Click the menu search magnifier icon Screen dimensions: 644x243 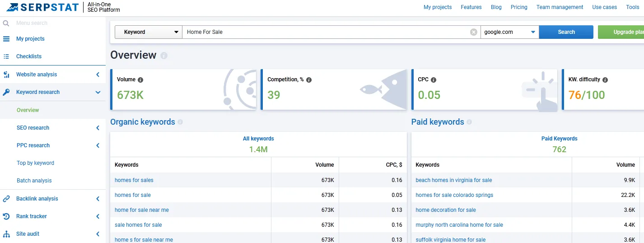coord(6,23)
